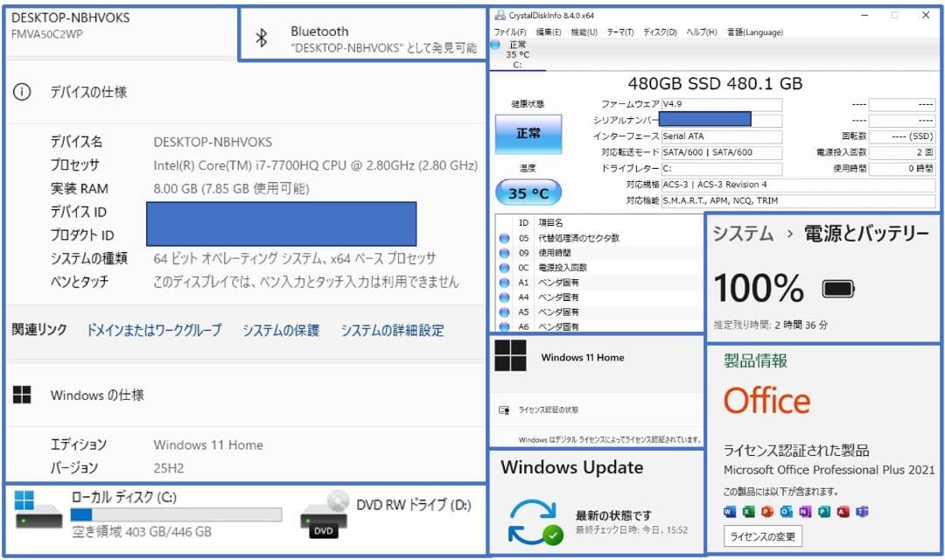Open Outlook from the Office icon row

tap(786, 511)
